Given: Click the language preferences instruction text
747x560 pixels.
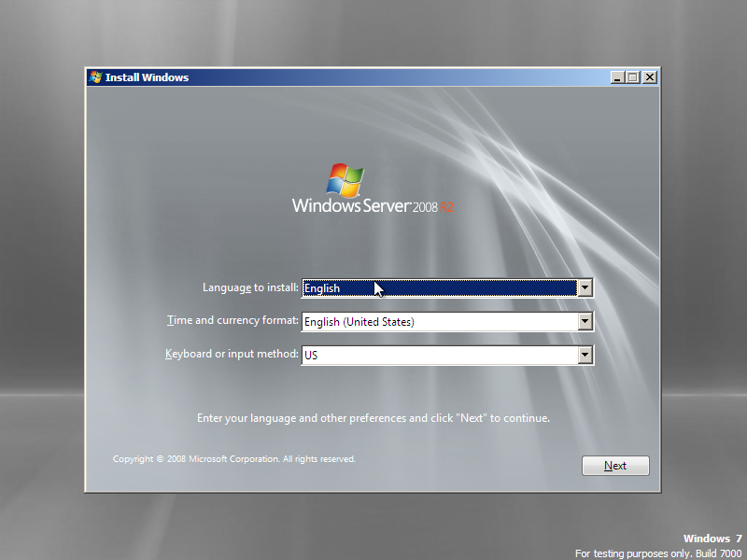Looking at the screenshot, I should (373, 418).
